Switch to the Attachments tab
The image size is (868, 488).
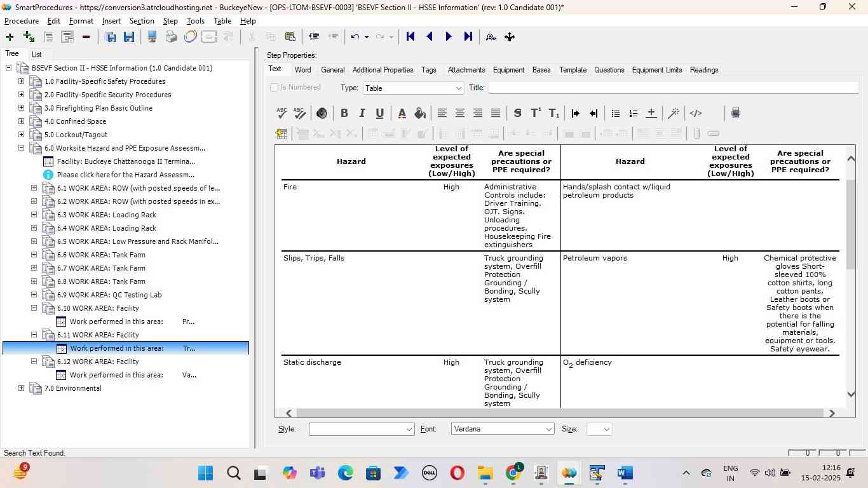point(466,70)
